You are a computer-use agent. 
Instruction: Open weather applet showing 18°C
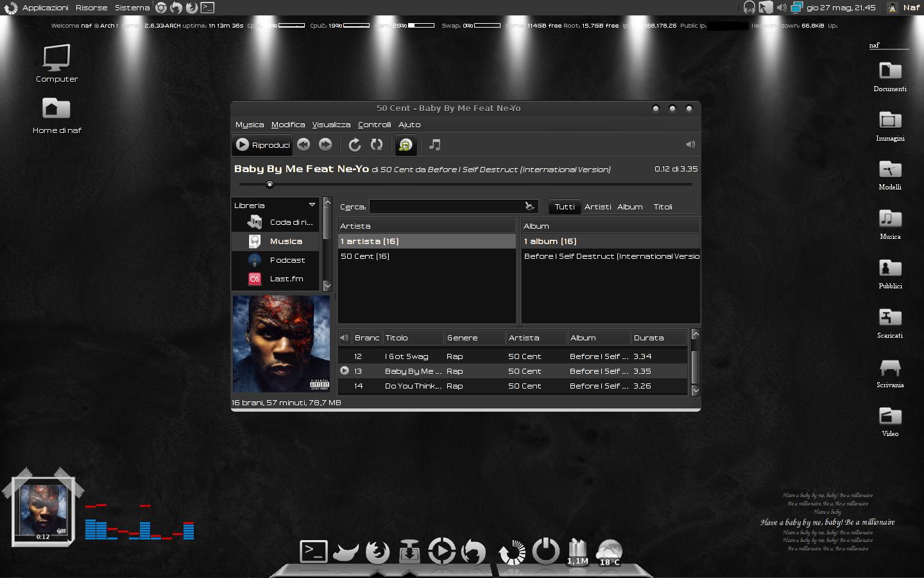[x=609, y=552]
